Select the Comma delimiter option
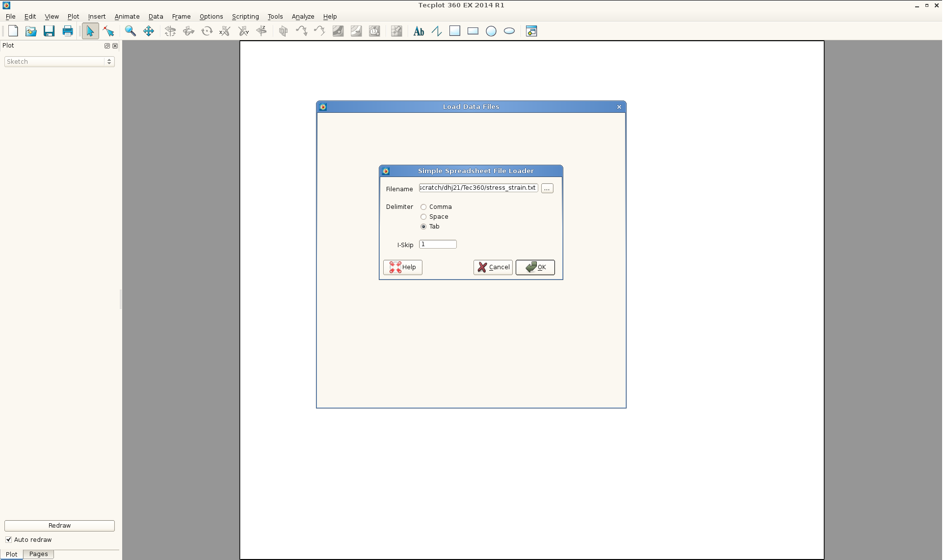The height and width of the screenshot is (560, 948). coord(423,207)
